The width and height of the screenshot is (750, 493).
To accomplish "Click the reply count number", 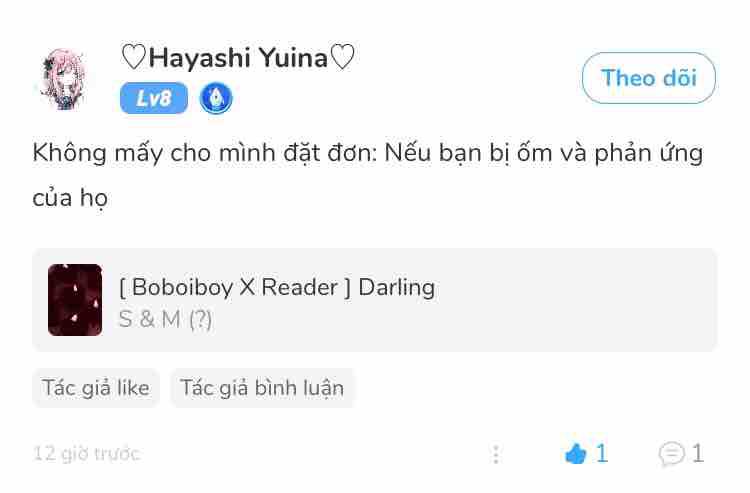I will 698,453.
